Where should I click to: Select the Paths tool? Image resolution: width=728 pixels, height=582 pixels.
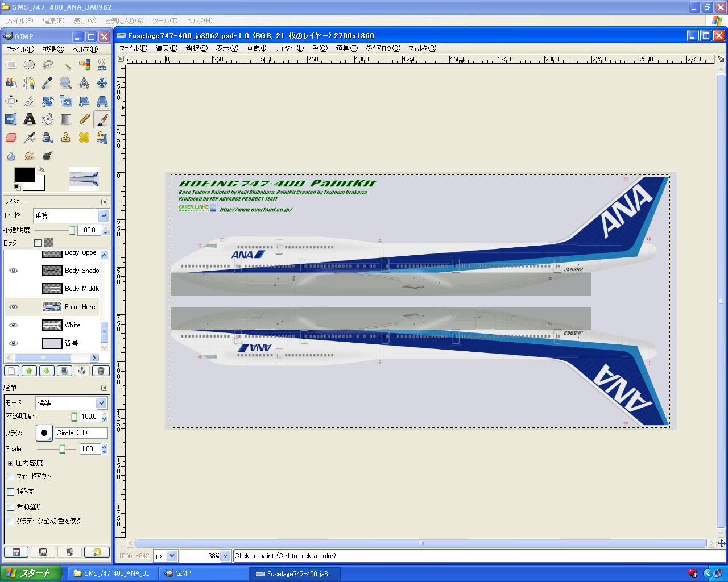(29, 83)
